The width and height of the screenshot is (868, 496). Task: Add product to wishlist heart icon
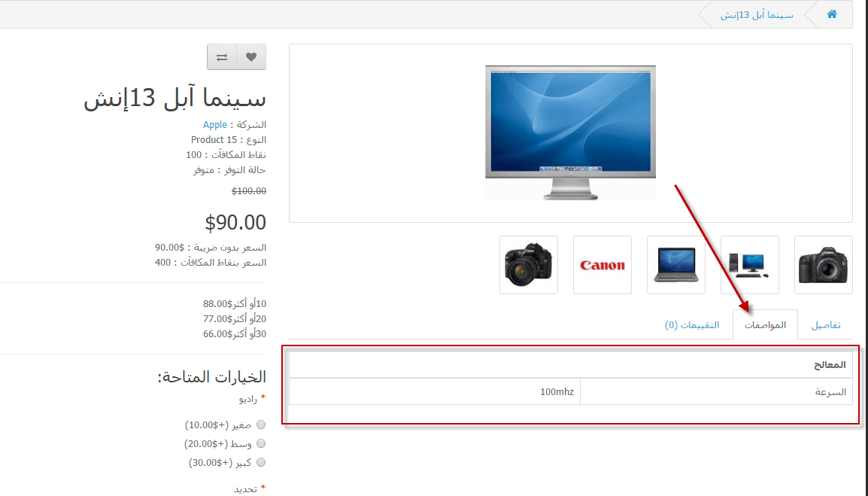pyautogui.click(x=251, y=57)
